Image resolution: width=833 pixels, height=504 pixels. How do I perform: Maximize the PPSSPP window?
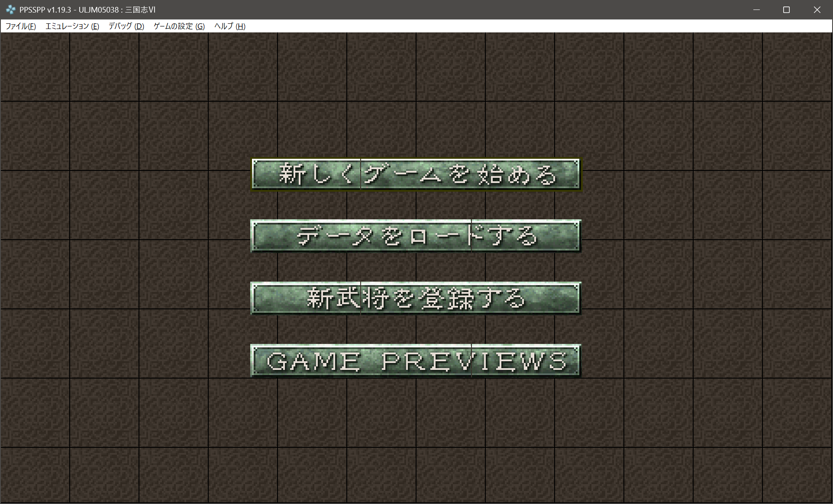point(787,10)
